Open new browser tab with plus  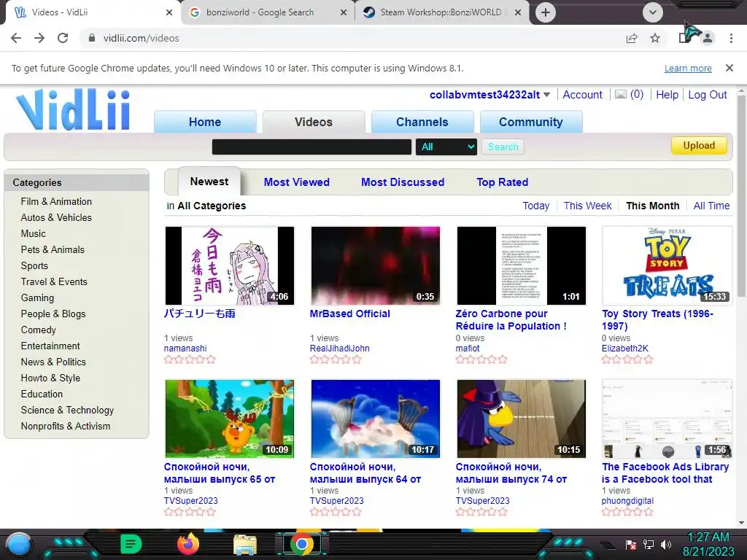(546, 12)
